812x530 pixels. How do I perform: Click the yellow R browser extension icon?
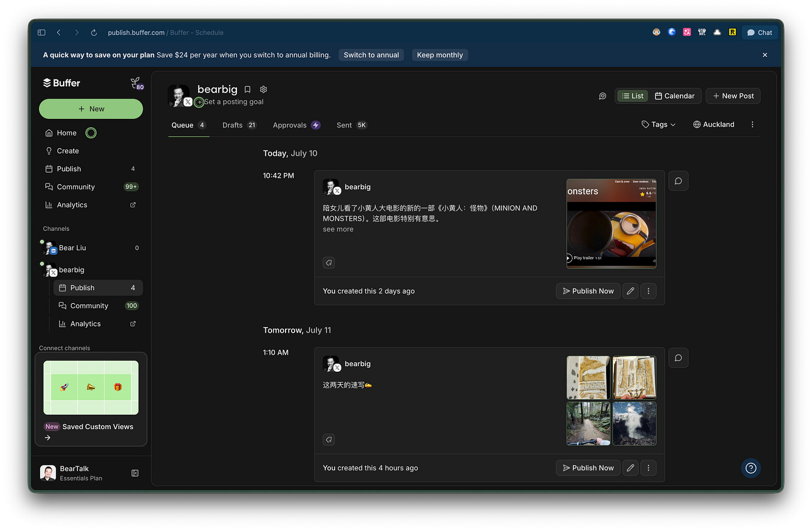pyautogui.click(x=732, y=32)
